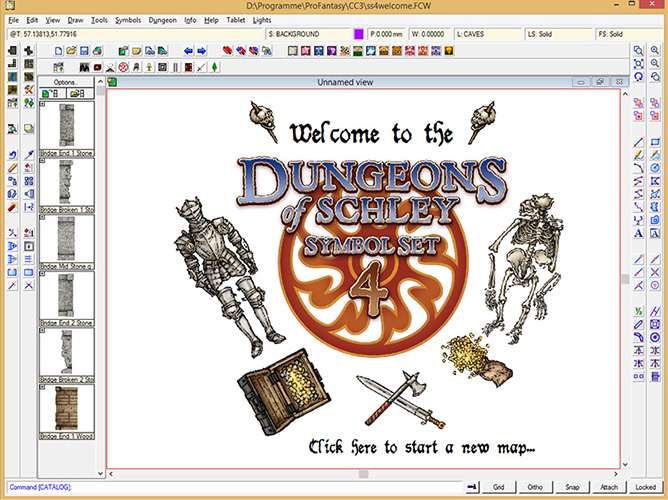Click the symbols-in-drawing icon below Options

pyautogui.click(x=51, y=93)
